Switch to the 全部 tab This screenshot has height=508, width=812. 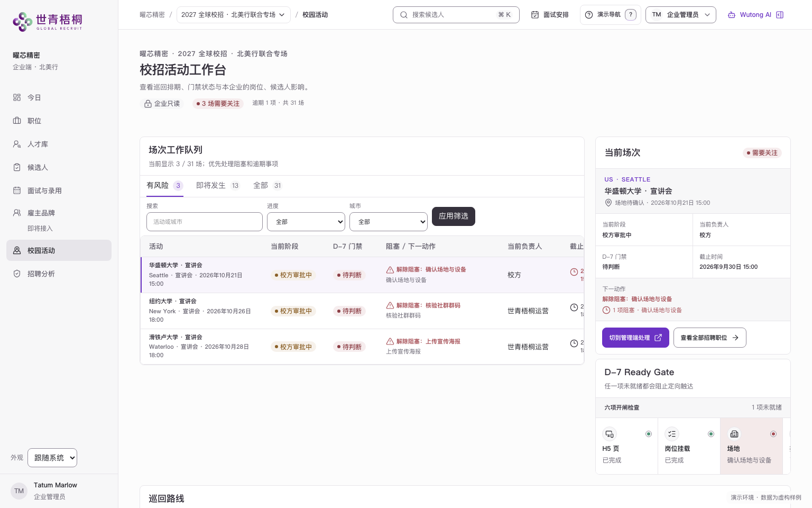(x=267, y=186)
